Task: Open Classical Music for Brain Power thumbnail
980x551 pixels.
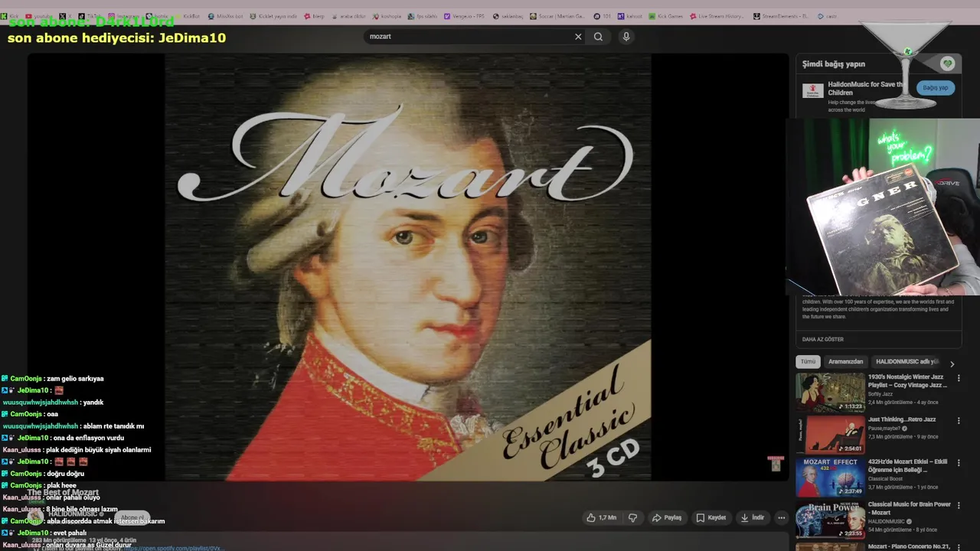Action: [830, 520]
